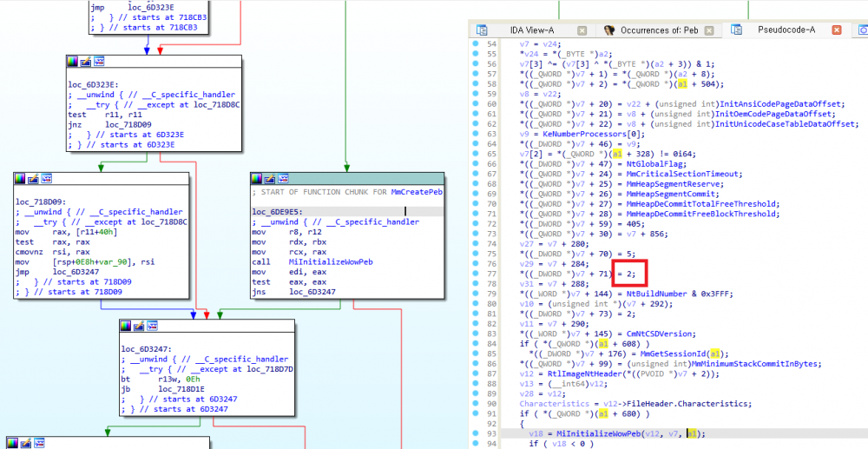868x449 pixels.
Task: Open the Occurrences of: Peb tab
Action: point(661,30)
